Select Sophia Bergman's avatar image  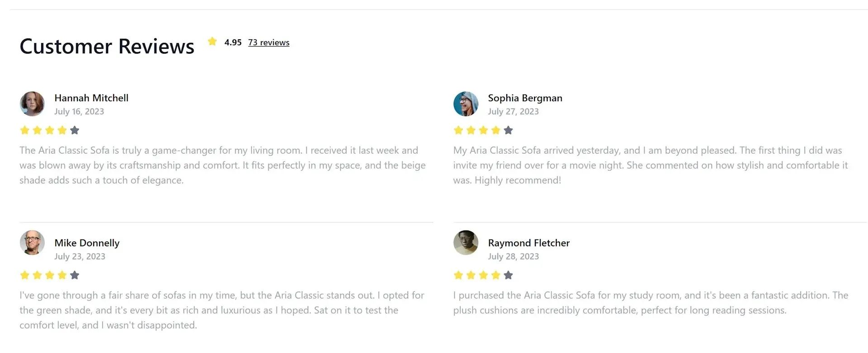[x=465, y=104]
